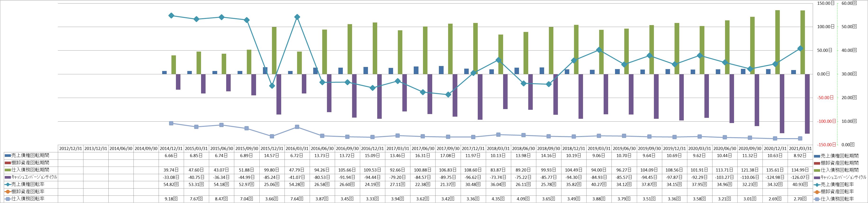This screenshot has height=203, width=868.
Task: Click the 14.57日 receivables period cell
Action: (x=272, y=156)
